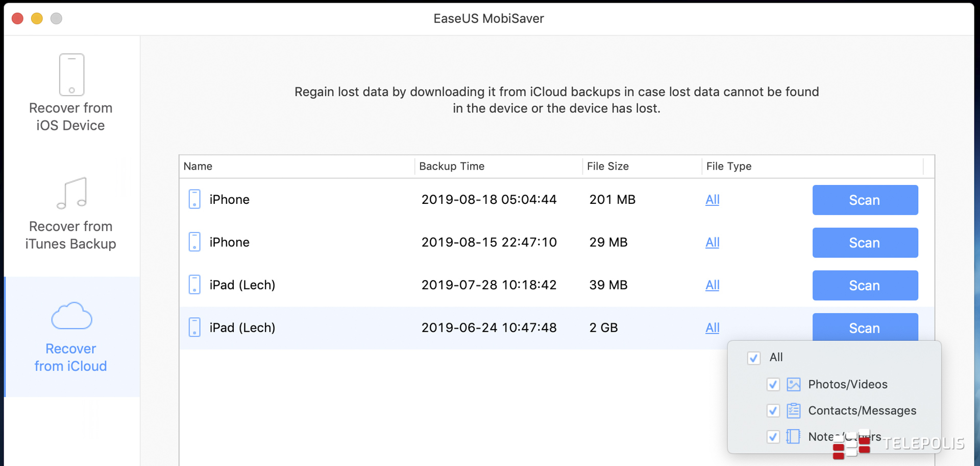Click device icon of the 2 GB iPad backup
980x466 pixels.
194,328
